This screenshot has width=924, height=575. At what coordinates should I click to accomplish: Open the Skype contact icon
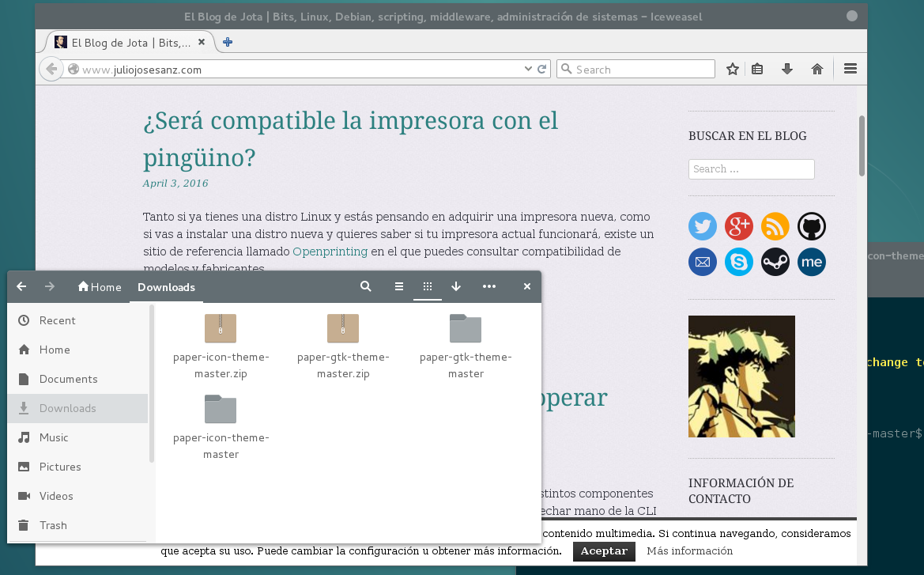point(739,262)
